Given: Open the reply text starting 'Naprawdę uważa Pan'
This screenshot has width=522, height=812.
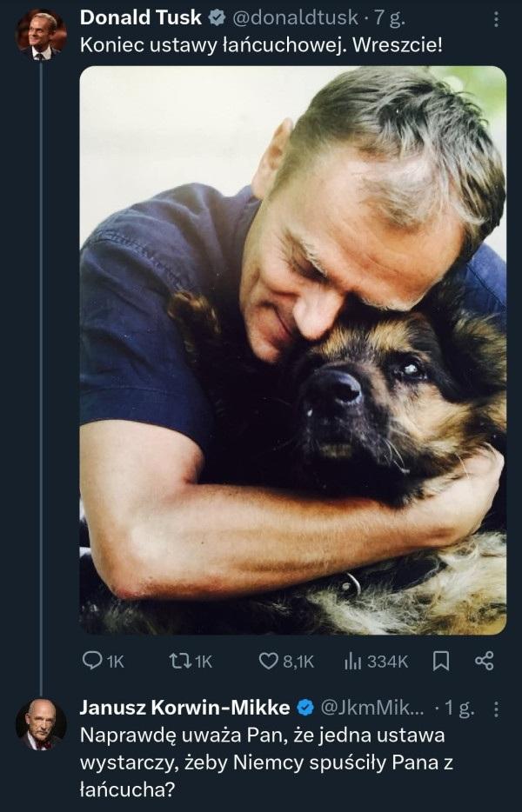Looking at the screenshot, I should coord(261,761).
